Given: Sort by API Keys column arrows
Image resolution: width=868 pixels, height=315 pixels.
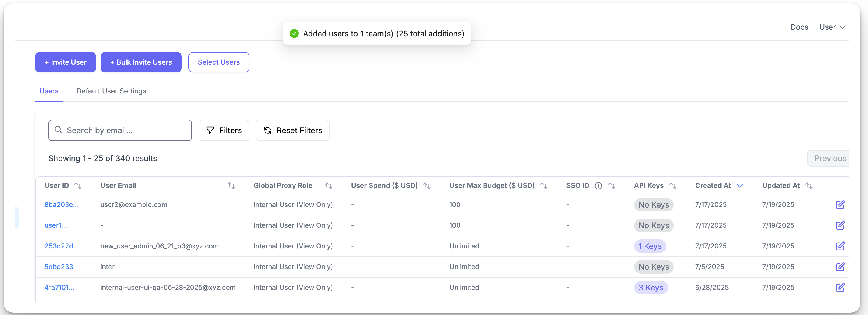Looking at the screenshot, I should 673,186.
